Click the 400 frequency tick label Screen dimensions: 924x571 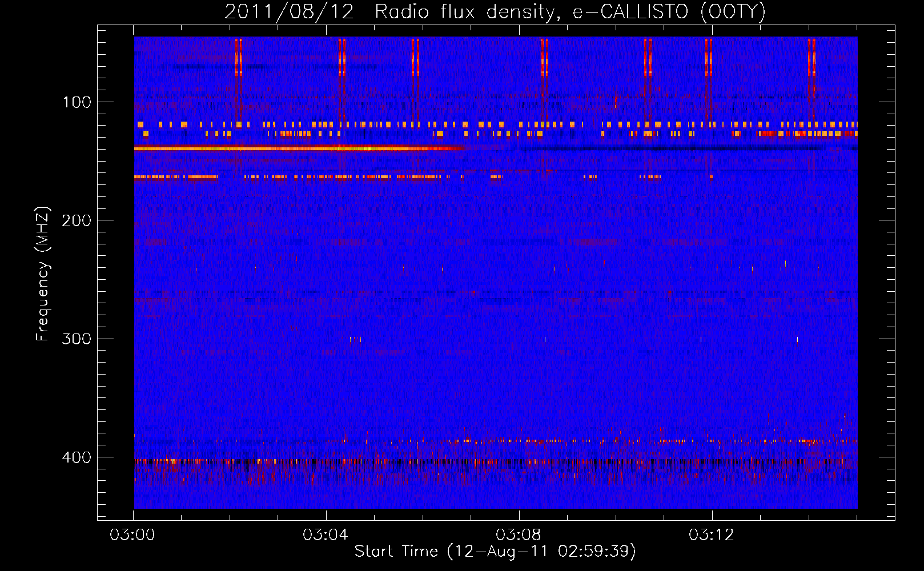pyautogui.click(x=76, y=457)
